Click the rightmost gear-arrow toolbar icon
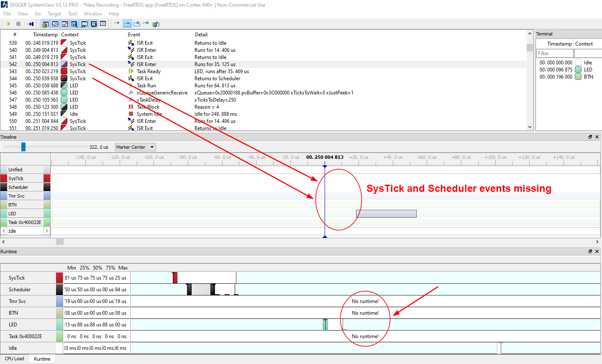Viewport: 602px width, 364px height. (156, 24)
